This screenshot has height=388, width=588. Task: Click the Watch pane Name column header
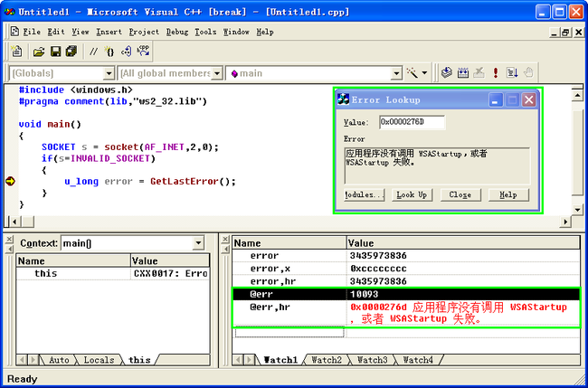tap(289, 243)
